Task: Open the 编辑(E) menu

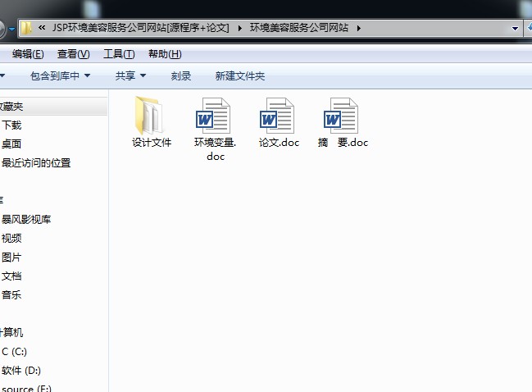Action: (28, 54)
